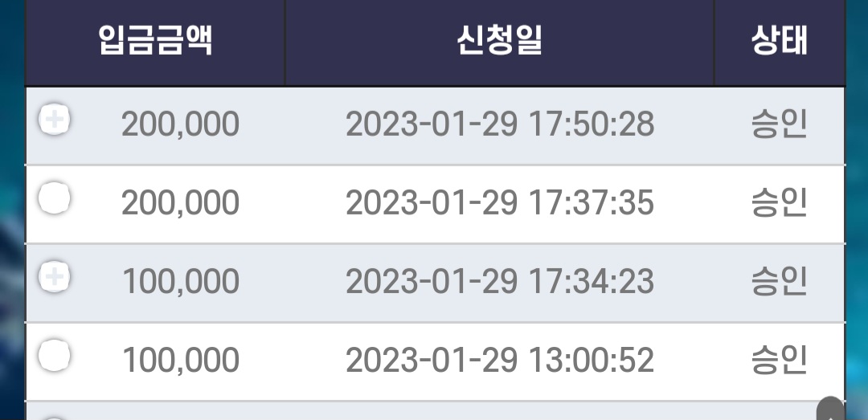Select the 100,000 amount in the third row

181,281
